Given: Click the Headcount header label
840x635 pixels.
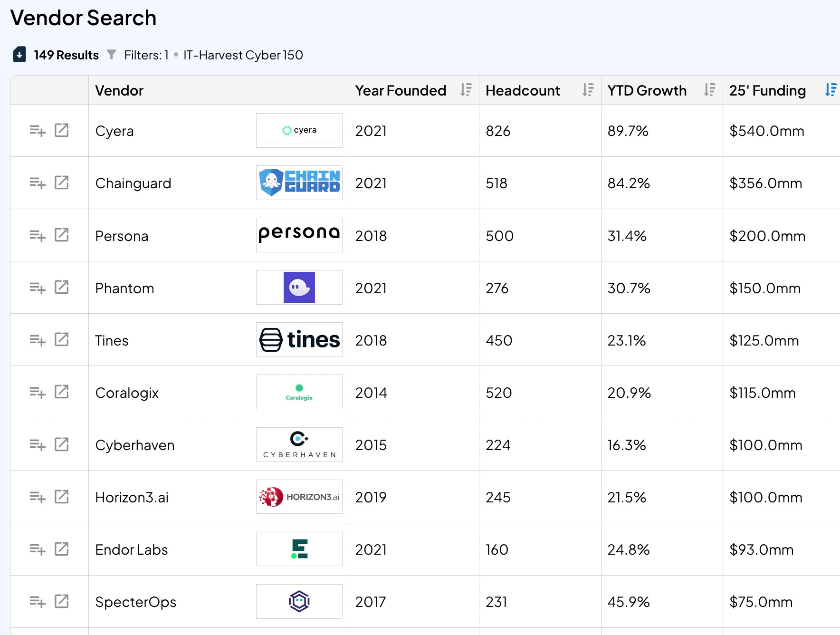Looking at the screenshot, I should [x=523, y=90].
